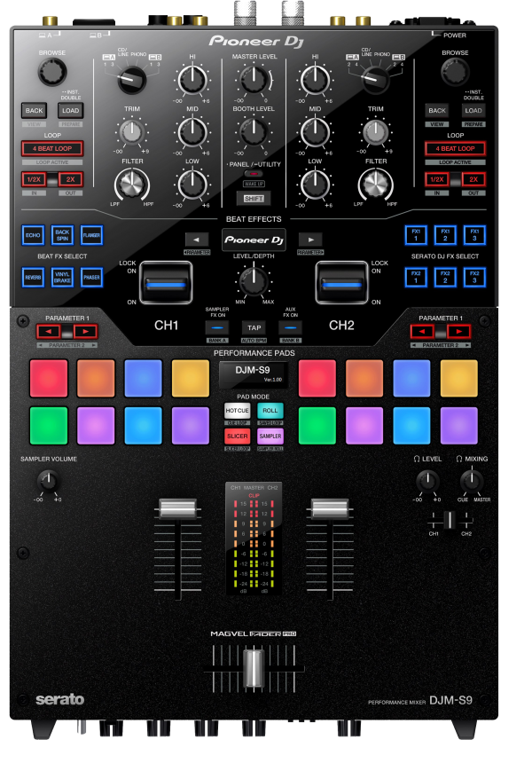Activate right deck 4 BEAT LOOP
Viewport: 532px width, 771px height.
(x=456, y=148)
